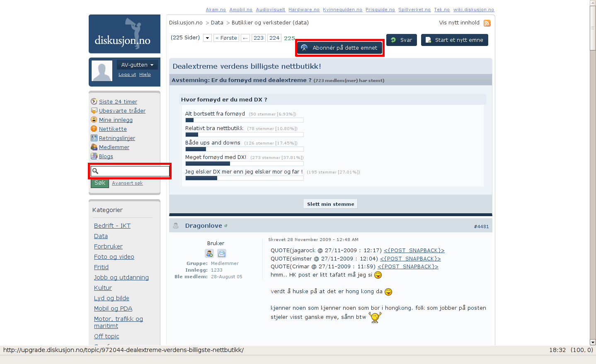Click Dragonlove's add friend icon
This screenshot has width=596, height=364.
[209, 253]
